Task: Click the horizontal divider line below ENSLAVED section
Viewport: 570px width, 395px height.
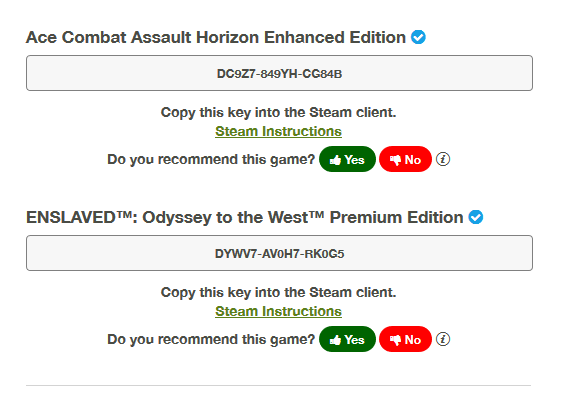Action: coord(278,386)
